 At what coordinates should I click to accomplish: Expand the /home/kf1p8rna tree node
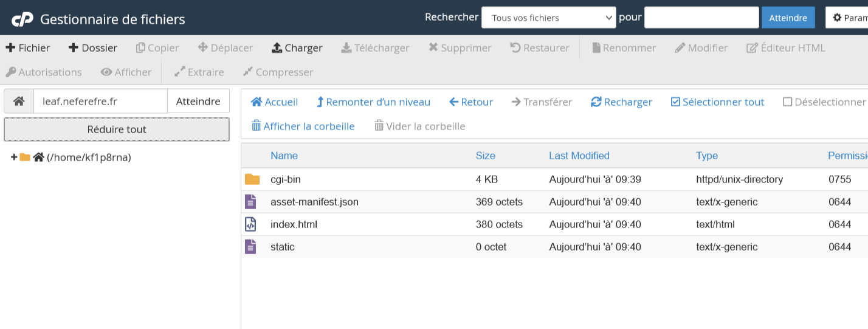[x=14, y=158]
